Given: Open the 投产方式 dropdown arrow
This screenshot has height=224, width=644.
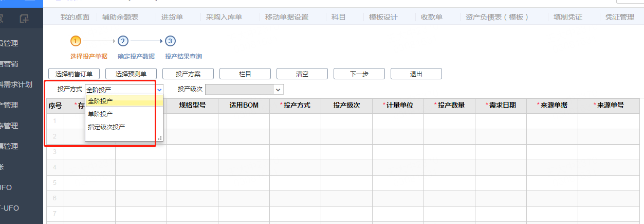Looking at the screenshot, I should point(159,90).
